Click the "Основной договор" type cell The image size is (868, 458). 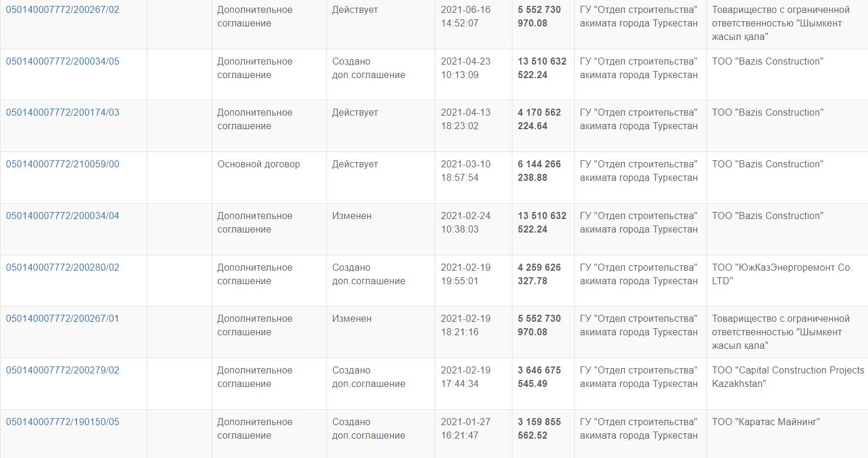coord(259,164)
